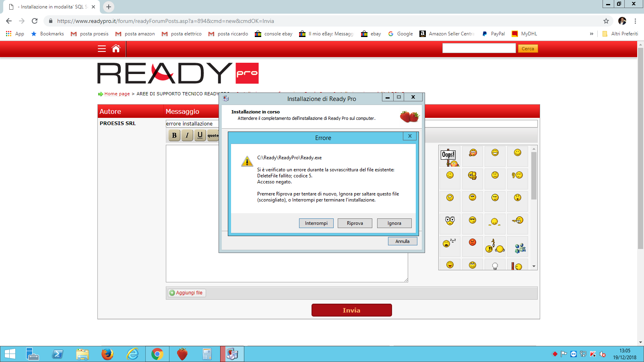
Task: Click Annulla in the Ready Pro installer
Action: 402,241
